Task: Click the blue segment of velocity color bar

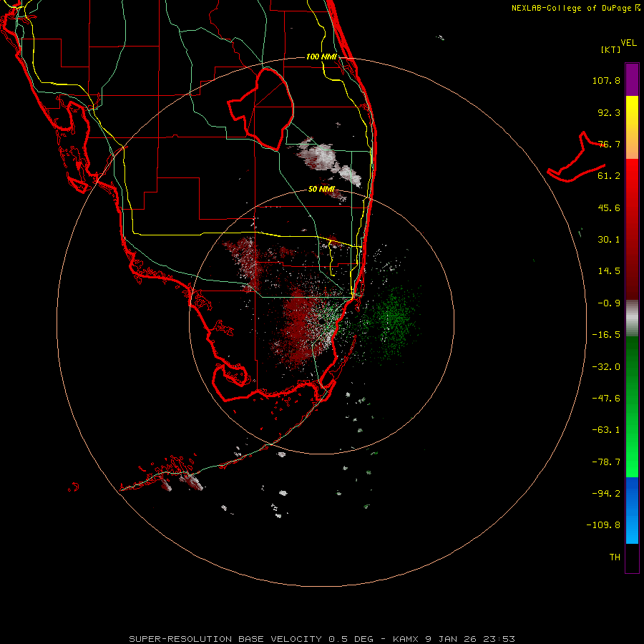Action: (x=632, y=510)
